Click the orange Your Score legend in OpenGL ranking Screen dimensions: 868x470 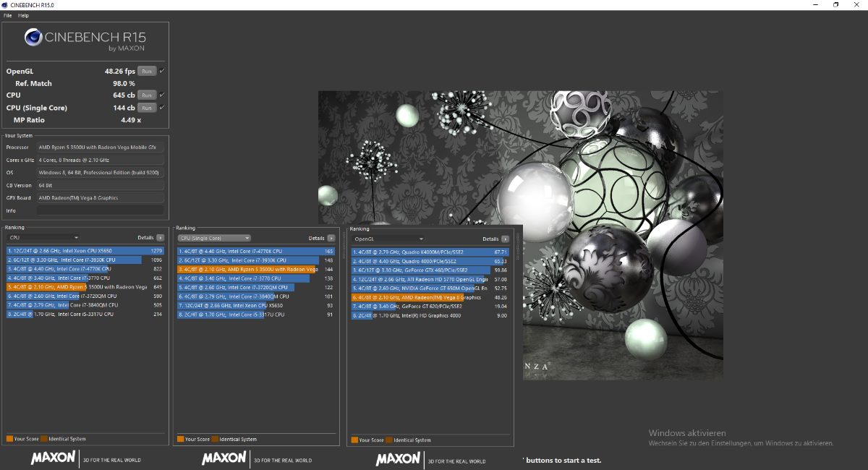click(354, 440)
